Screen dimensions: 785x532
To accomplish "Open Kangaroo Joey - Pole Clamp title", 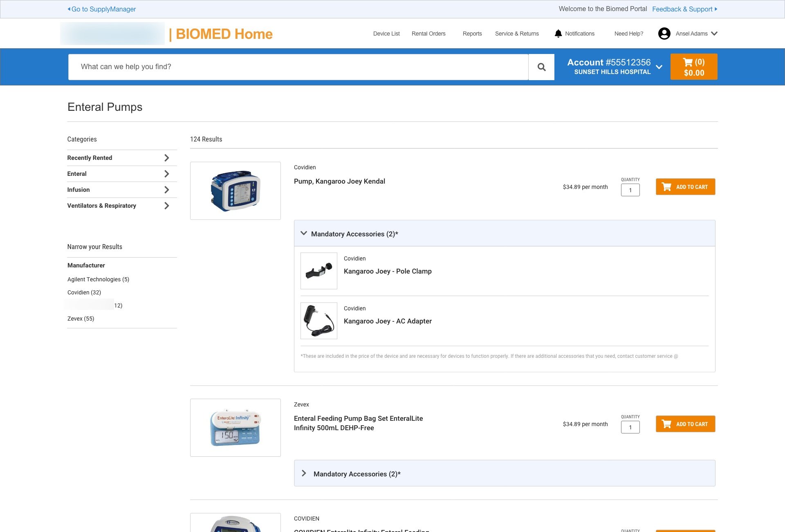I will coord(388,271).
